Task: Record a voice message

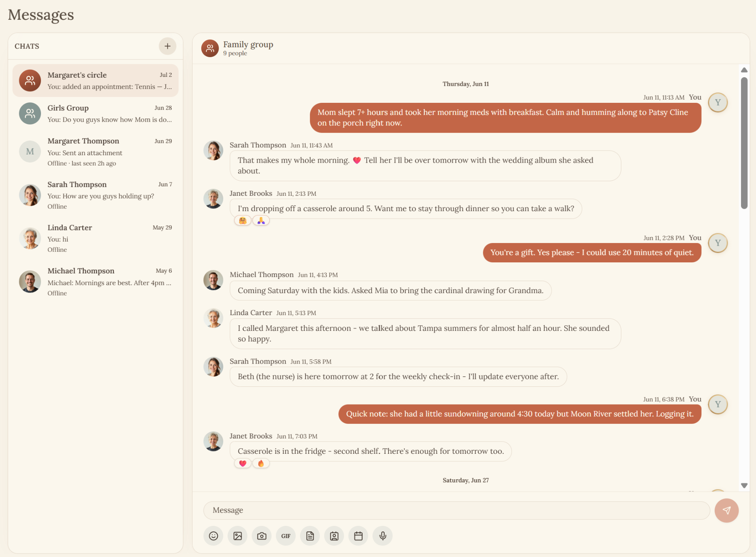Action: [383, 536]
